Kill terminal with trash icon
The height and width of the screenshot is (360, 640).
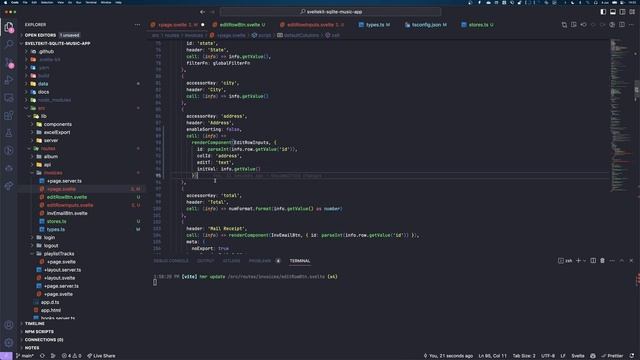point(602,260)
